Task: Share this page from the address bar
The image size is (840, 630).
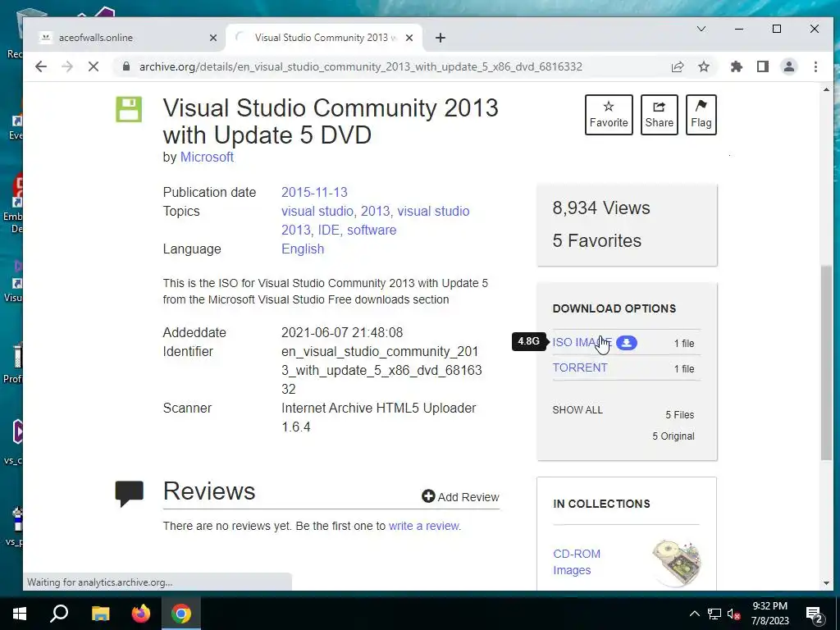Action: click(677, 66)
